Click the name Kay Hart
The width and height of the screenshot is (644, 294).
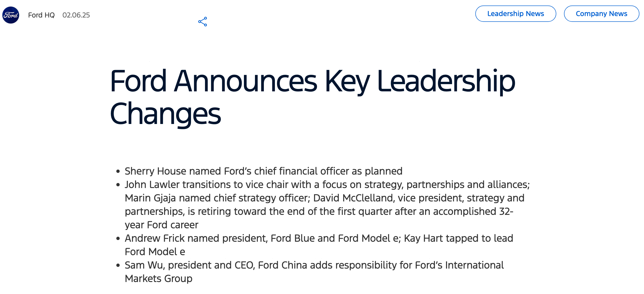coord(423,238)
